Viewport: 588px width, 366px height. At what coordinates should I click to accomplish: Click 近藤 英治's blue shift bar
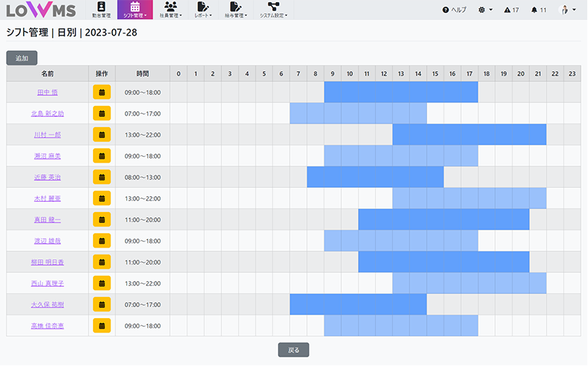(375, 177)
